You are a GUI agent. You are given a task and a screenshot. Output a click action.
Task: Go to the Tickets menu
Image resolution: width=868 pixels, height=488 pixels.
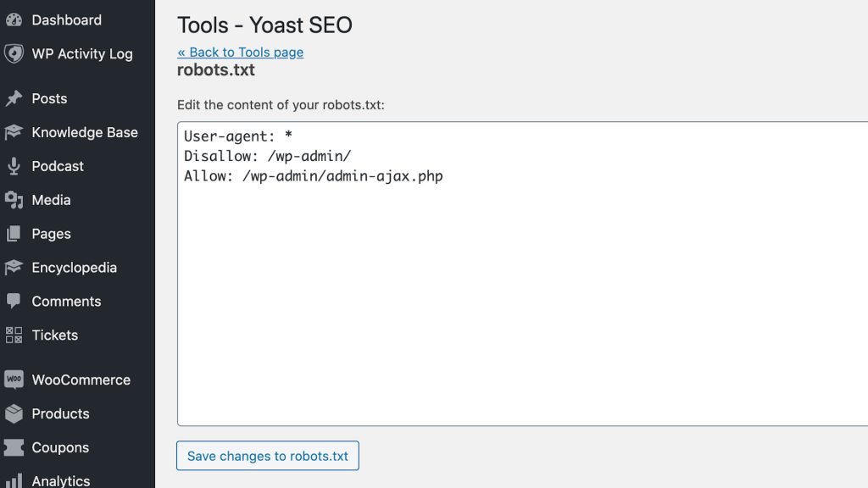point(54,335)
